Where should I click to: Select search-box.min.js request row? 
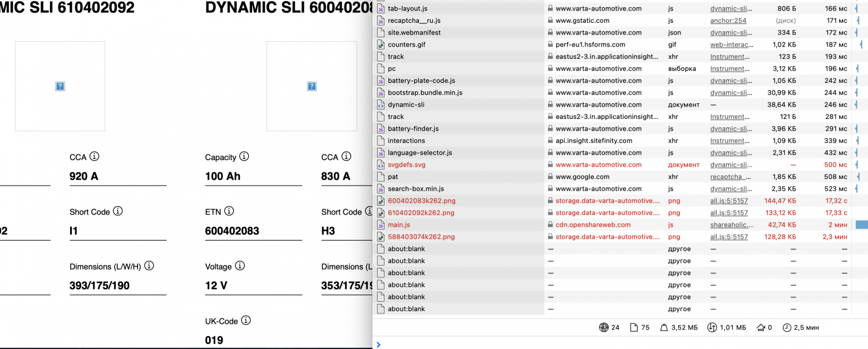tap(620, 188)
